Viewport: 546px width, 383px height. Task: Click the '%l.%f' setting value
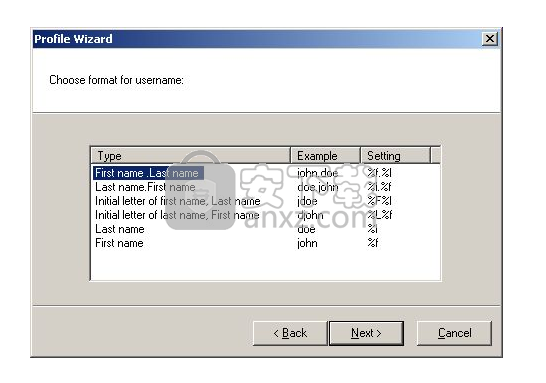(x=379, y=187)
